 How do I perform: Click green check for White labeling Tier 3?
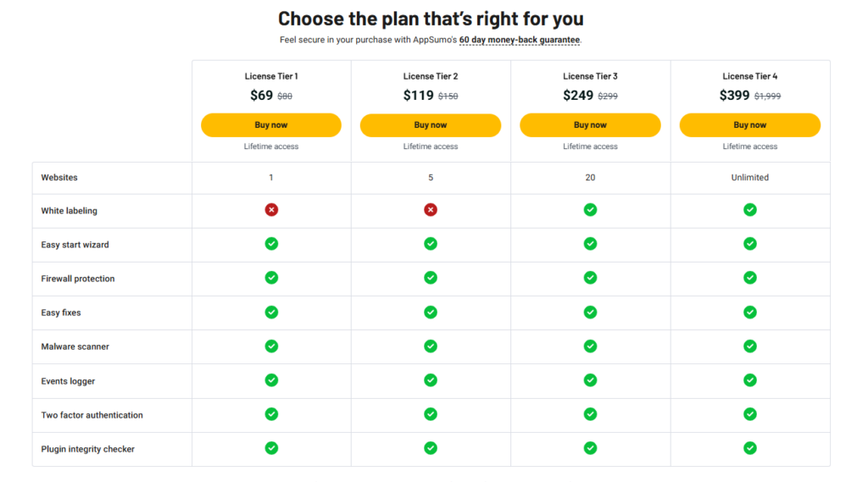click(x=590, y=210)
